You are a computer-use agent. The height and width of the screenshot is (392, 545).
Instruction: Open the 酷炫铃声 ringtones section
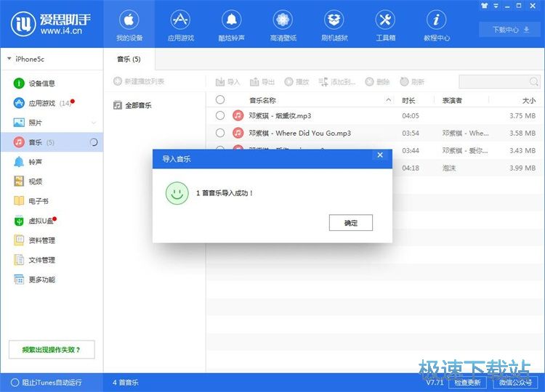[x=232, y=24]
